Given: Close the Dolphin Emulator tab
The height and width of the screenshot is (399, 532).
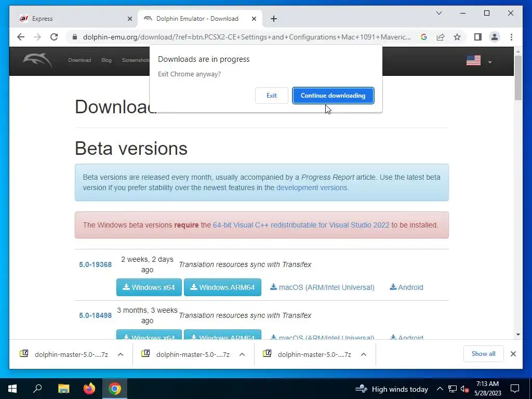Looking at the screenshot, I should tap(254, 19).
